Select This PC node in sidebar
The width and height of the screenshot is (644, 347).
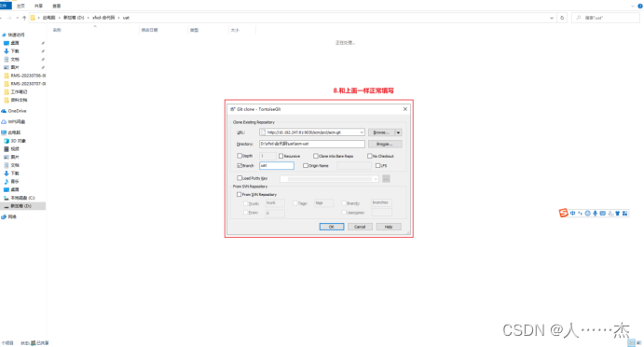tap(11, 132)
